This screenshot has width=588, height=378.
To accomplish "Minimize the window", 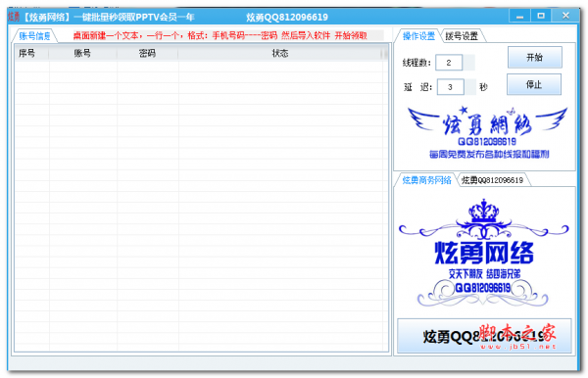I will coord(519,16).
